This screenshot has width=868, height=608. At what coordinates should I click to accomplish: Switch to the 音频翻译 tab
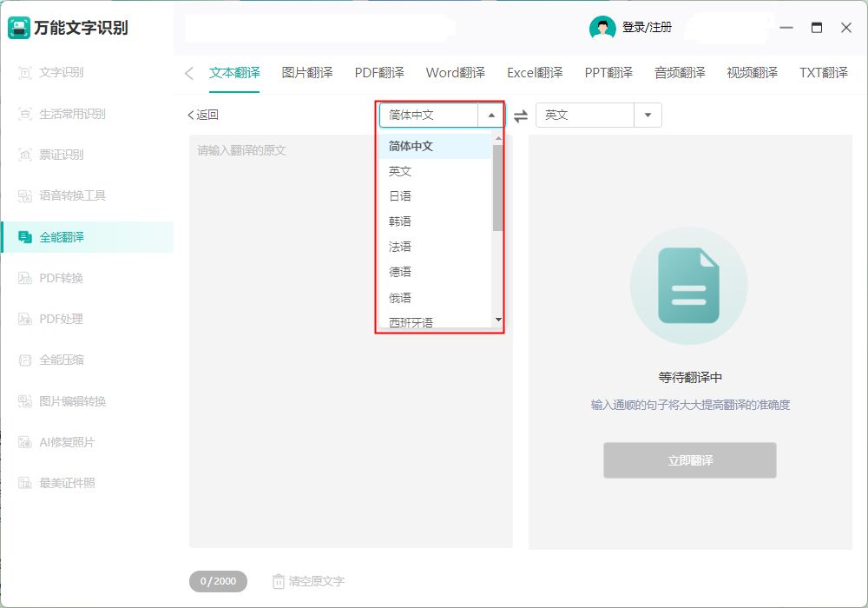pyautogui.click(x=680, y=73)
